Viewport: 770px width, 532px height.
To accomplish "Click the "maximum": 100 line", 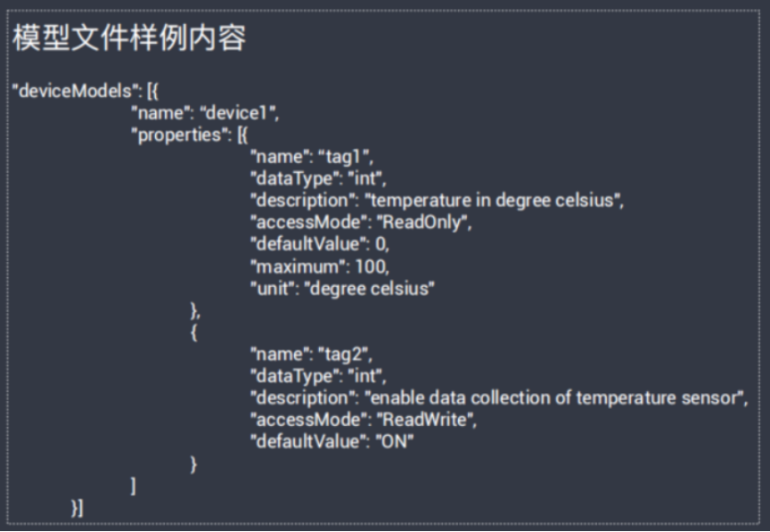I will [x=320, y=266].
